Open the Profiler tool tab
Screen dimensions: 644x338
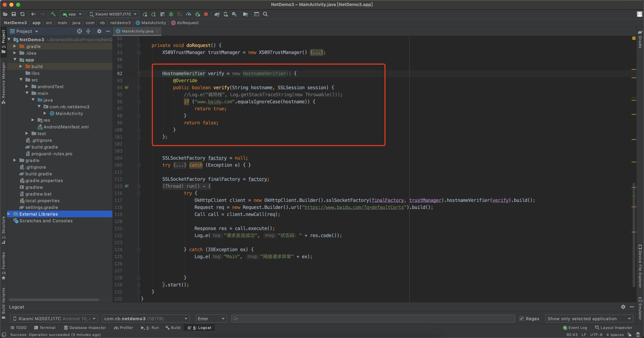[123, 327]
